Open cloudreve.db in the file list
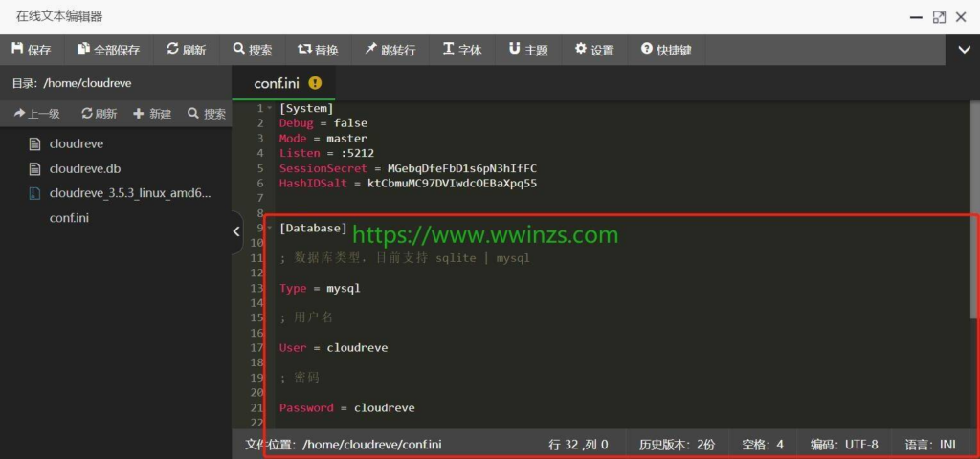This screenshot has width=980, height=459. (84, 168)
